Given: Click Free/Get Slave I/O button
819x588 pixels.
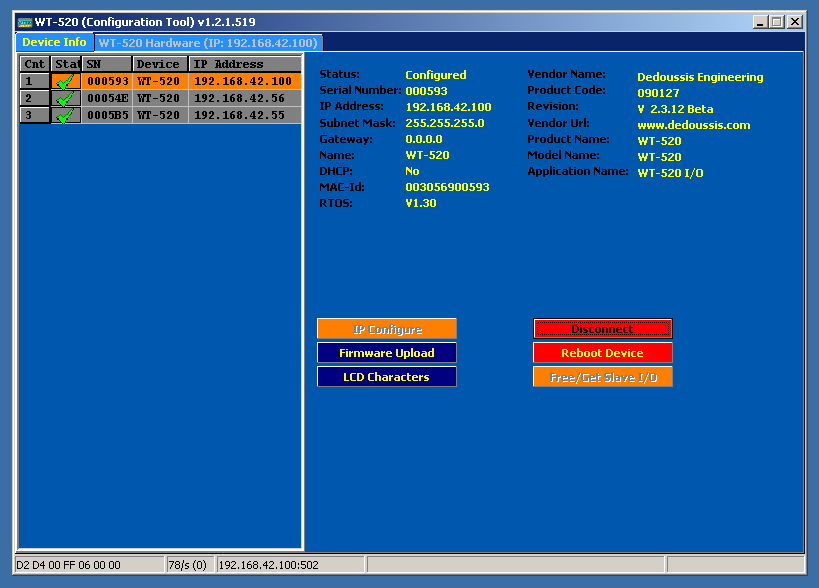Looking at the screenshot, I should tap(603, 377).
